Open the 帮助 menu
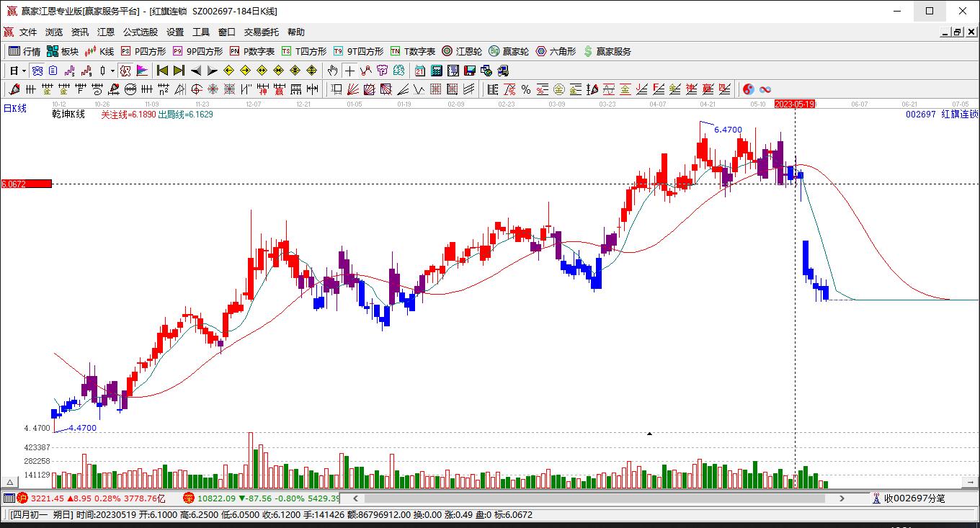Image resolution: width=980 pixels, height=528 pixels. pyautogui.click(x=296, y=32)
